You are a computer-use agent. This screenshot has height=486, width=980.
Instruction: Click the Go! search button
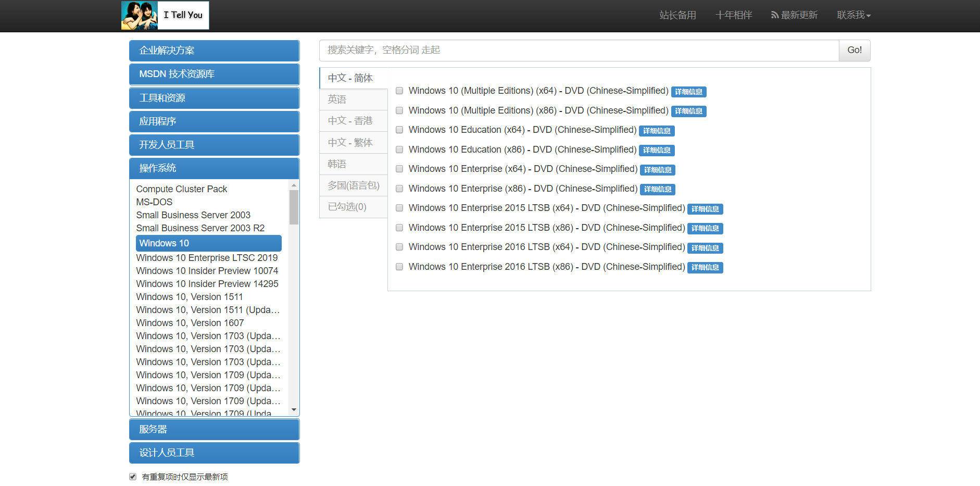[855, 51]
